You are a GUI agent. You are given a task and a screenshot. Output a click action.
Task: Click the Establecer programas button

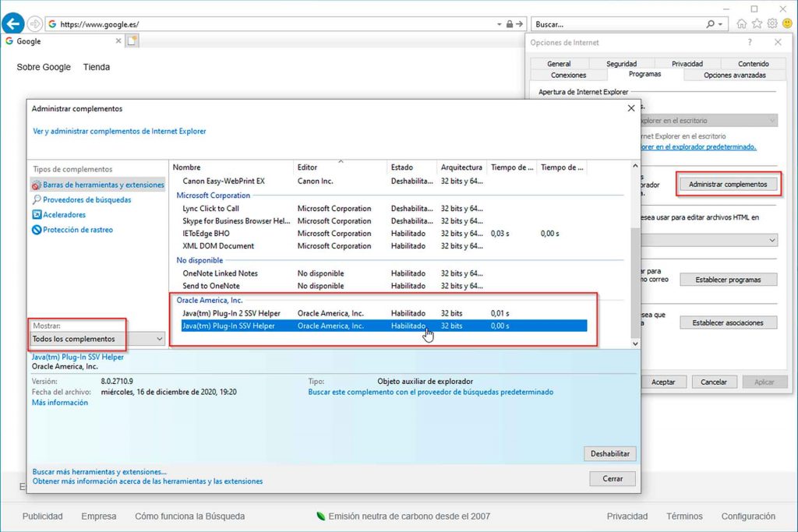(x=728, y=280)
